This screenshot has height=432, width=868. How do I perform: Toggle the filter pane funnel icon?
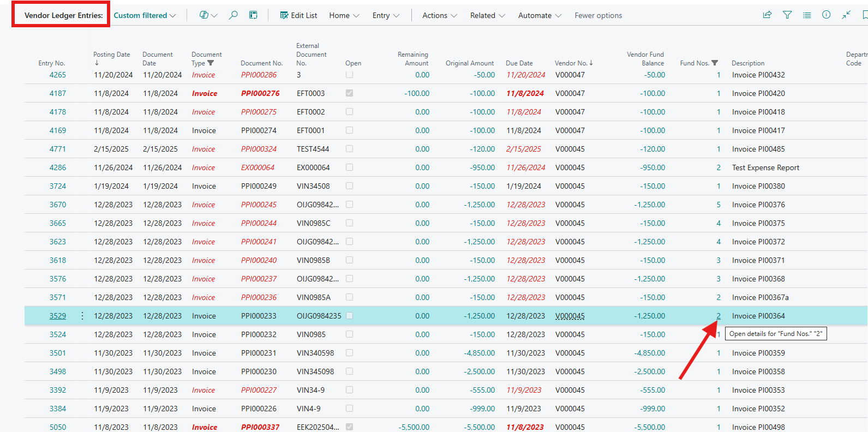coord(787,15)
